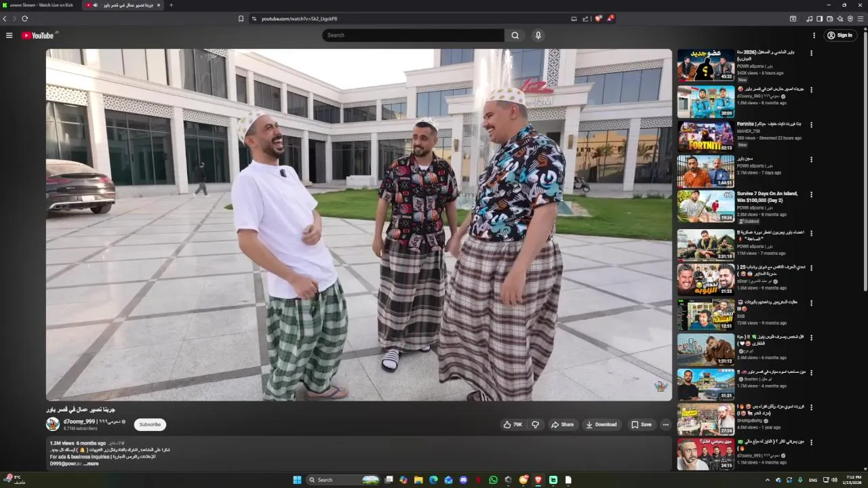Open the d7oomy_999 channel avatar
This screenshot has width=868, height=488.
(x=53, y=424)
